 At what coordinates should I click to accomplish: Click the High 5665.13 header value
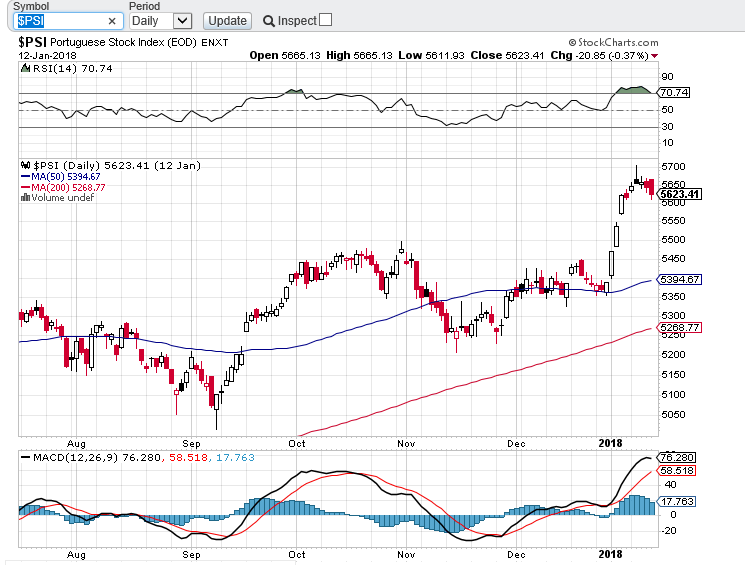(360, 55)
